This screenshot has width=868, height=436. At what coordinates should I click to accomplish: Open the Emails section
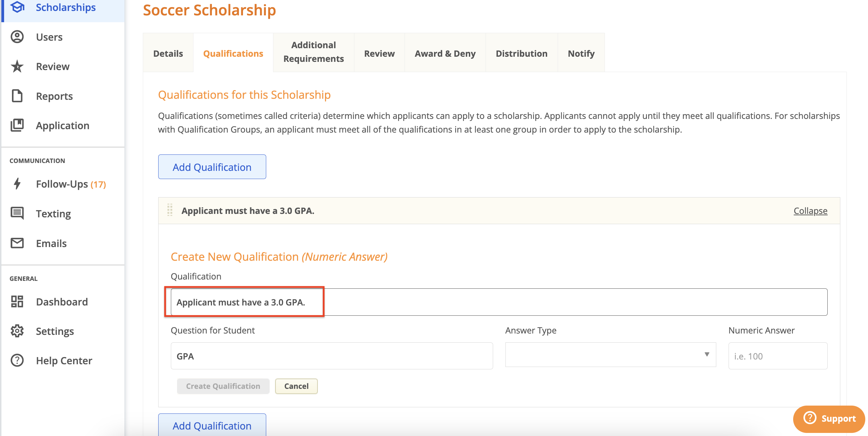51,243
